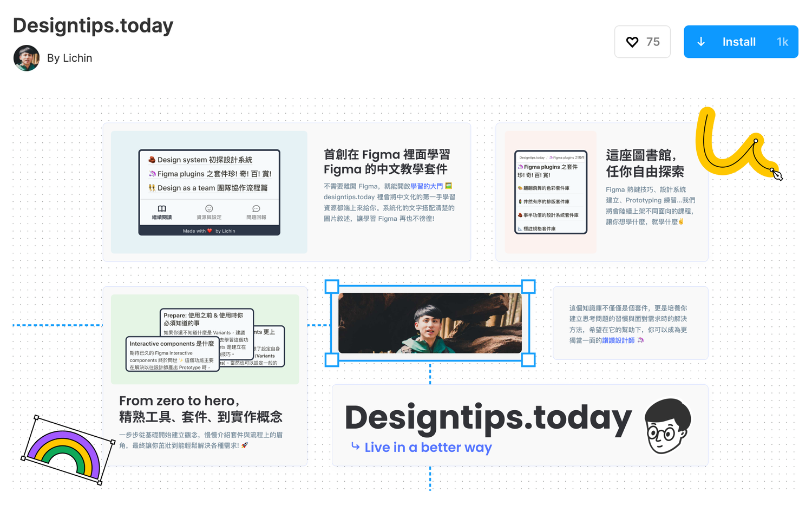Select the Designtips.today plugin title
Screen dimensions: 812x512
(93, 25)
